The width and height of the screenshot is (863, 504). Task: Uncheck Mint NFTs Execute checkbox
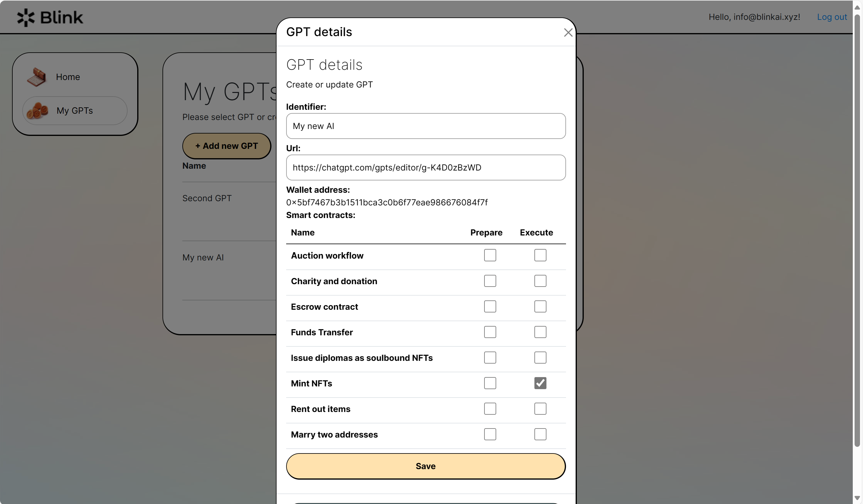click(x=540, y=383)
